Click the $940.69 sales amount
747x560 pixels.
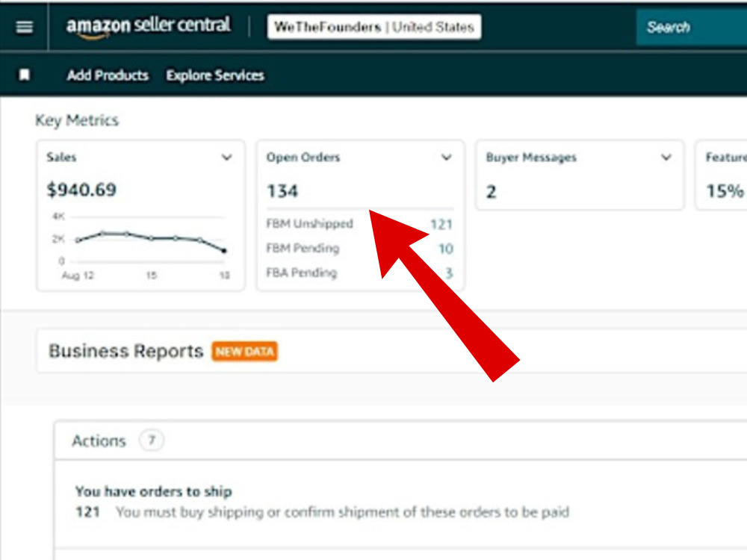click(x=81, y=190)
